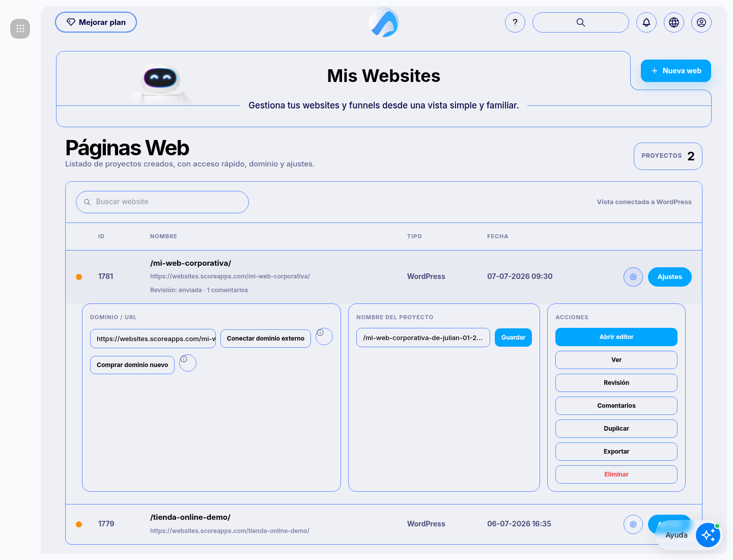This screenshot has width=733, height=560.
Task: Click the domain URL input field
Action: point(153,339)
